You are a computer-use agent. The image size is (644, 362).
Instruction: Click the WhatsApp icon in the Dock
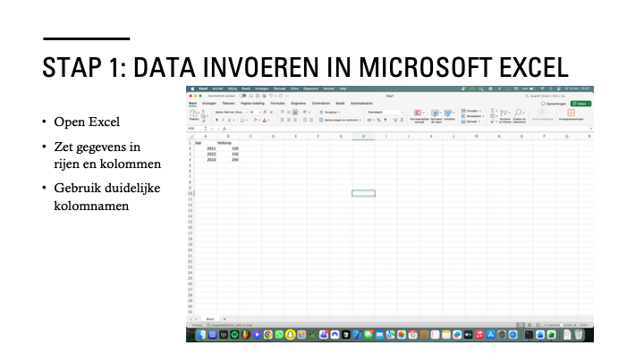coord(279,334)
